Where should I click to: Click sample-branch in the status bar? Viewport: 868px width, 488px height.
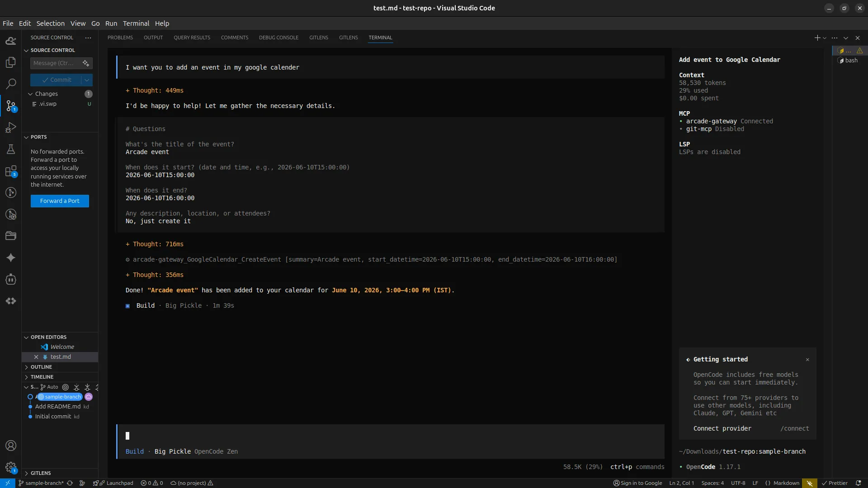click(41, 483)
